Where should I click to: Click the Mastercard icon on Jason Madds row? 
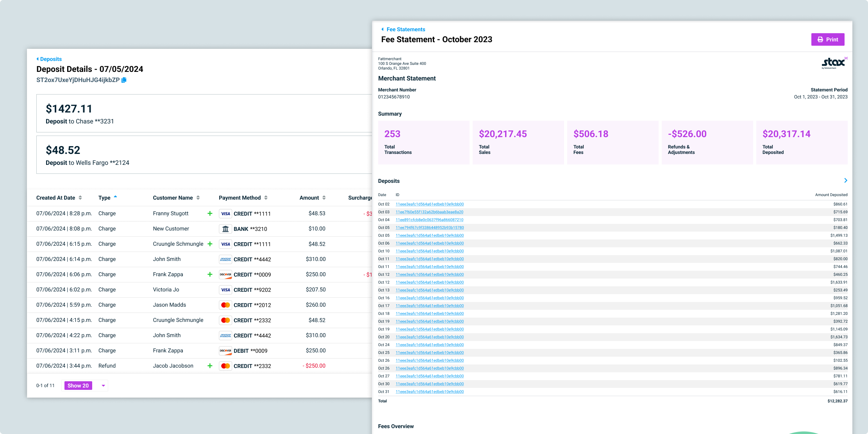coord(225,305)
